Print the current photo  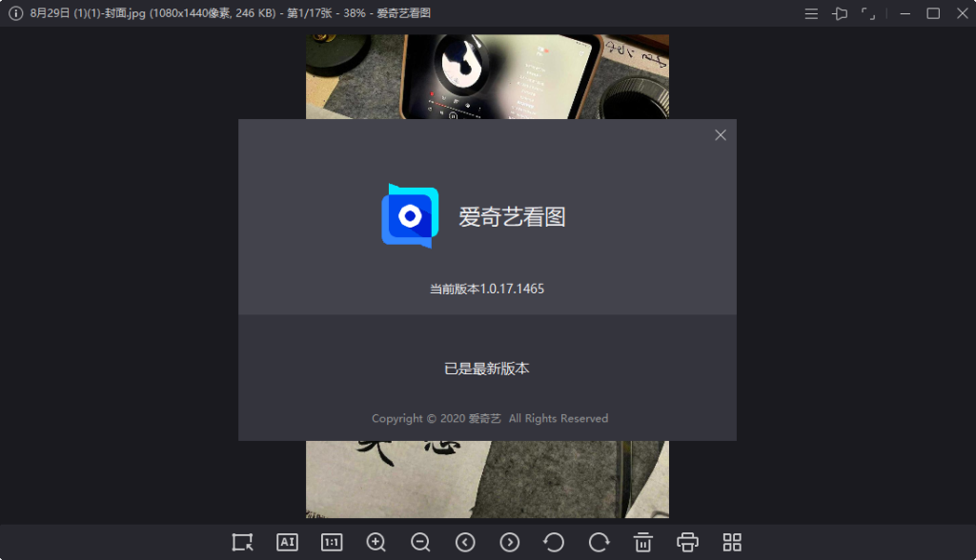pyautogui.click(x=687, y=542)
